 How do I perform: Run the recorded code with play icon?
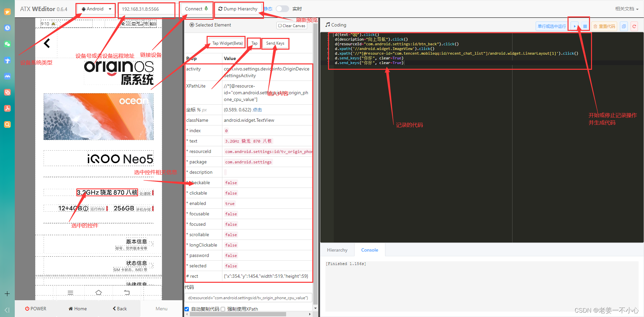[575, 26]
